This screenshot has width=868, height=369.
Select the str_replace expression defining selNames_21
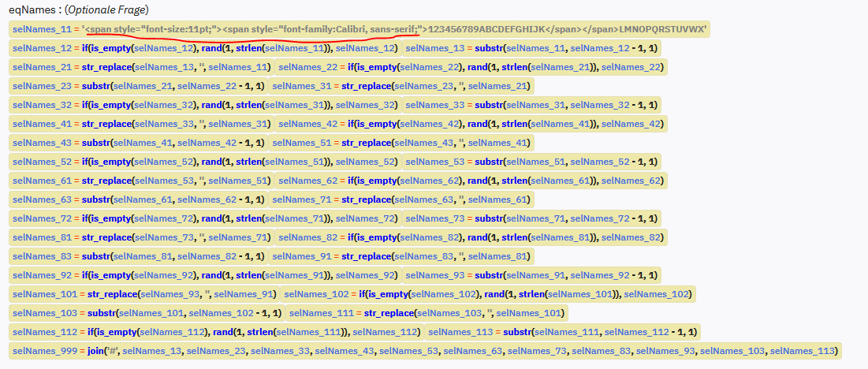141,67
